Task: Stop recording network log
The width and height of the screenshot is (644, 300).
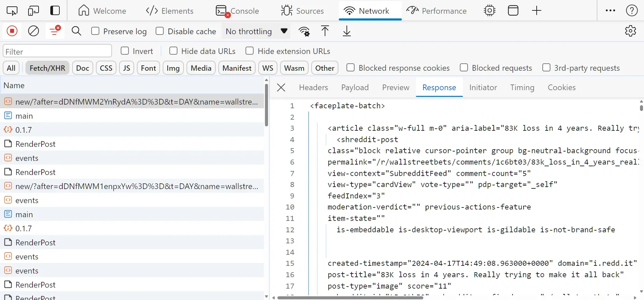Action: click(12, 31)
